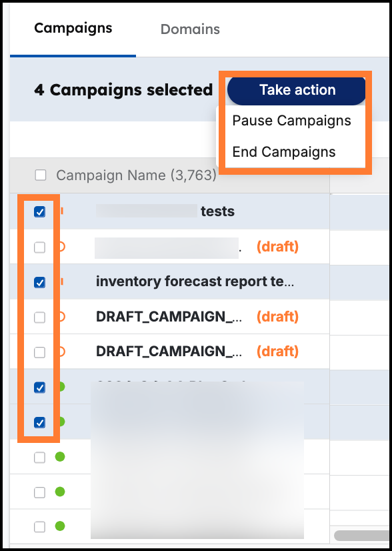Click orange draft circle beside second DRAFT_CAMPAIGN row
The image size is (392, 551).
tap(61, 352)
